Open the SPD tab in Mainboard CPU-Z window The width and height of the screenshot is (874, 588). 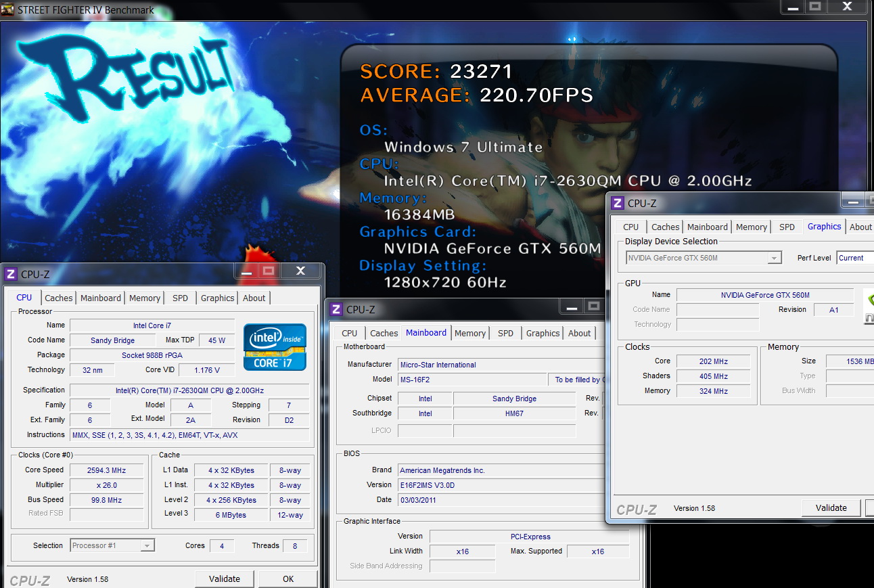coord(505,333)
